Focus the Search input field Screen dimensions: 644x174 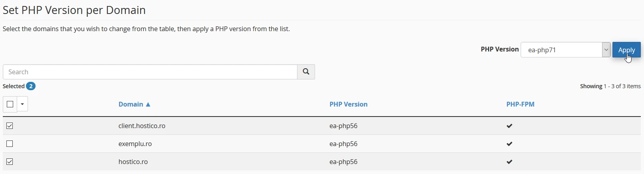point(150,72)
